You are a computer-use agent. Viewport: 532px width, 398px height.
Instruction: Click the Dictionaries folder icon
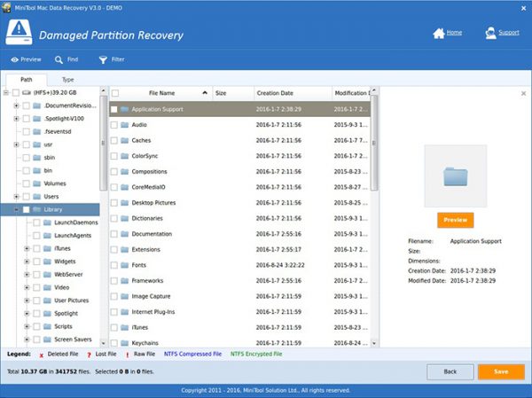pos(124,218)
